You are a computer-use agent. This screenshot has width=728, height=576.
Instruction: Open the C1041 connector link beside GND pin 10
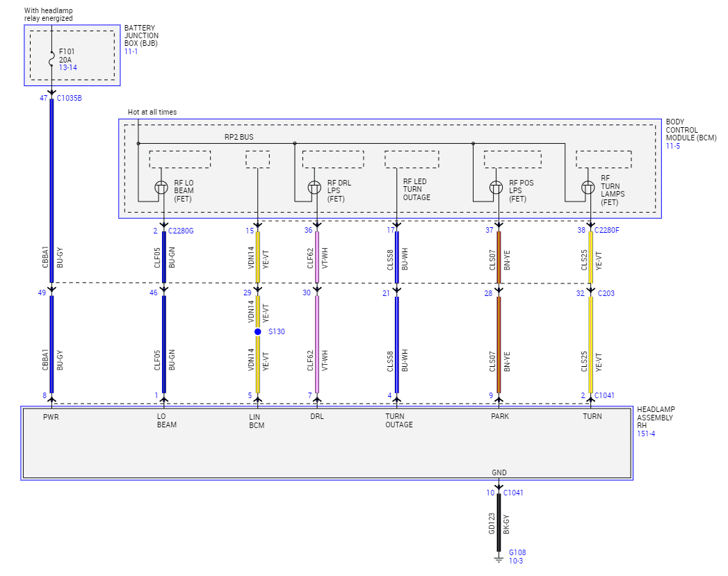513,493
